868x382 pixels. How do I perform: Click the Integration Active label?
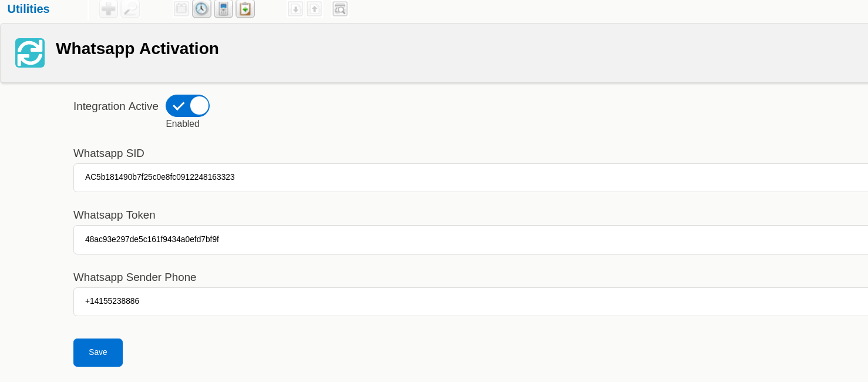click(116, 106)
